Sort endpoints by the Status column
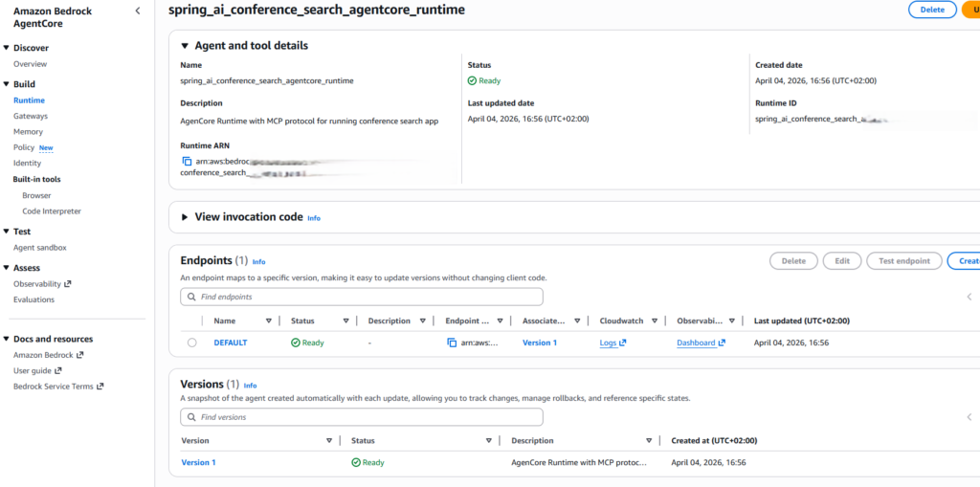This screenshot has width=980, height=487. (345, 321)
